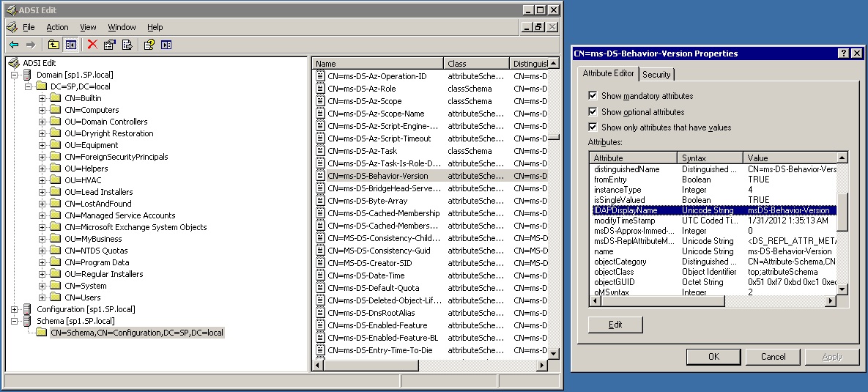Click the document icon beside CN=ms-DS-Az-Task

point(320,151)
